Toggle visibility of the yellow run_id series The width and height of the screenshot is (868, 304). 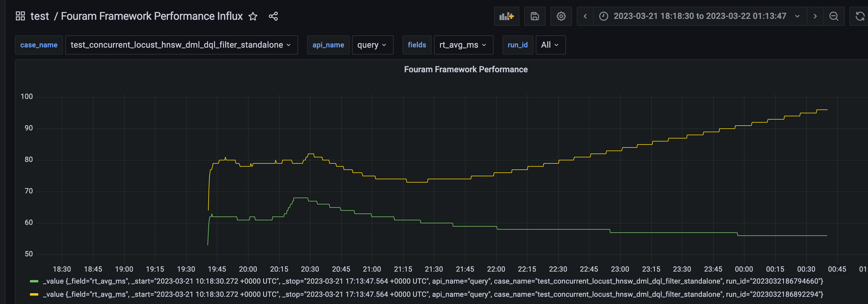tap(34, 294)
